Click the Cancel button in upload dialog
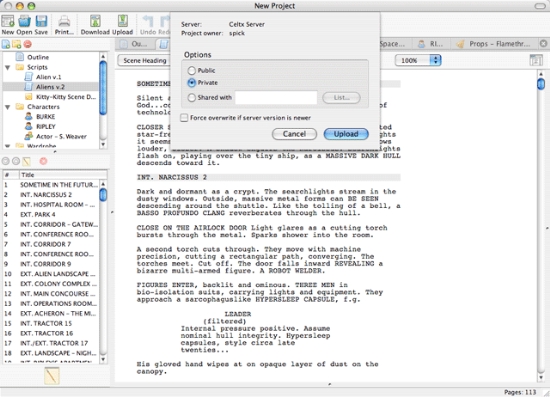 [x=294, y=134]
